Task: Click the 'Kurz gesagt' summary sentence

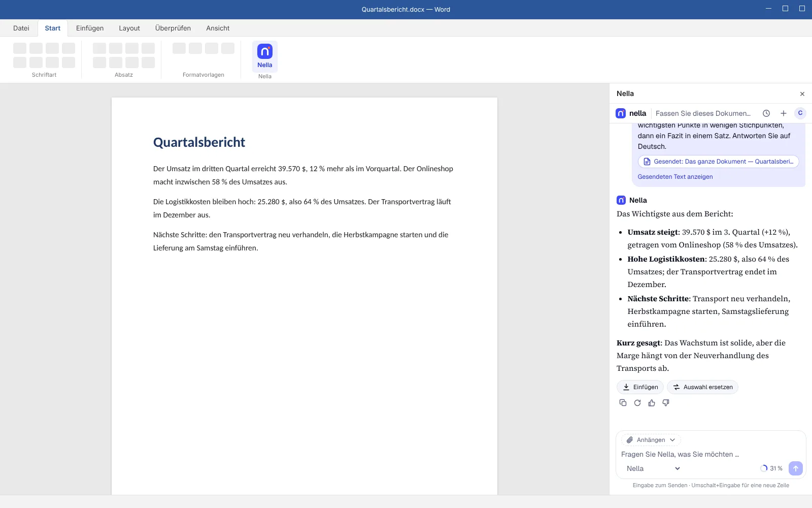Action: coord(701,356)
